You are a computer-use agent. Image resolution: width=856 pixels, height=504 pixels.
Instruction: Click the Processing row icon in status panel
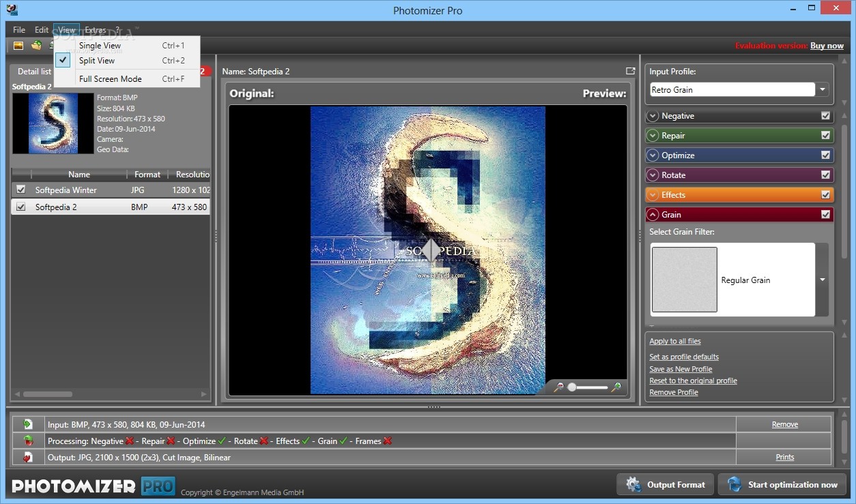click(x=28, y=441)
